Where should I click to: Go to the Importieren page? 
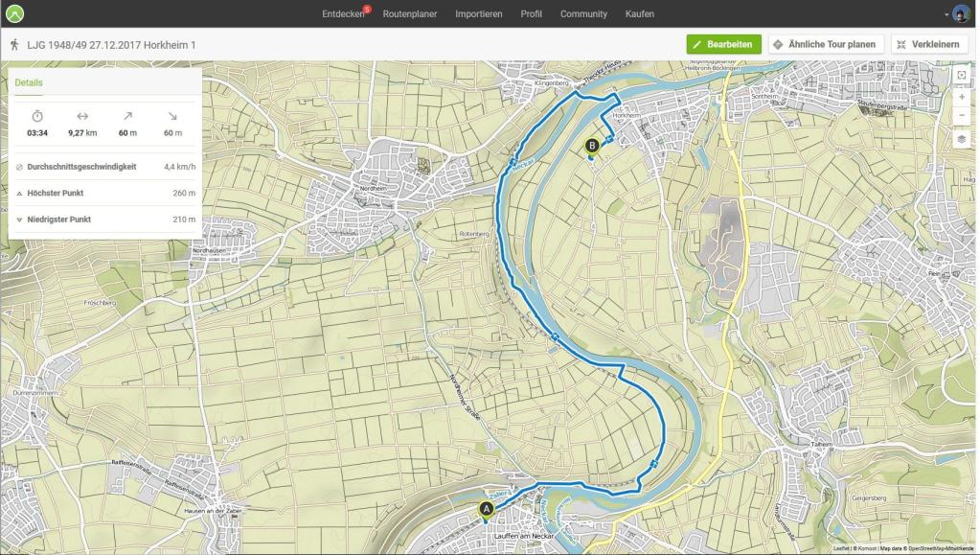(x=479, y=13)
